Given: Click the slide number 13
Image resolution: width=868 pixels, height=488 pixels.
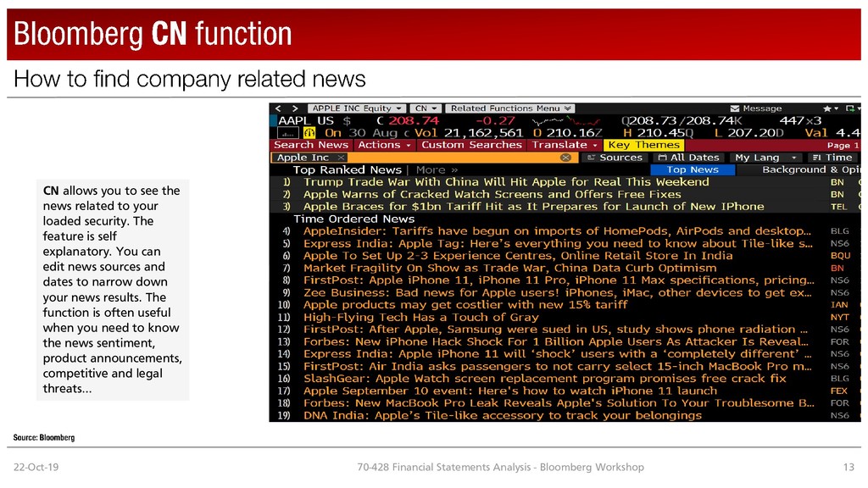Looking at the screenshot, I should (x=849, y=468).
